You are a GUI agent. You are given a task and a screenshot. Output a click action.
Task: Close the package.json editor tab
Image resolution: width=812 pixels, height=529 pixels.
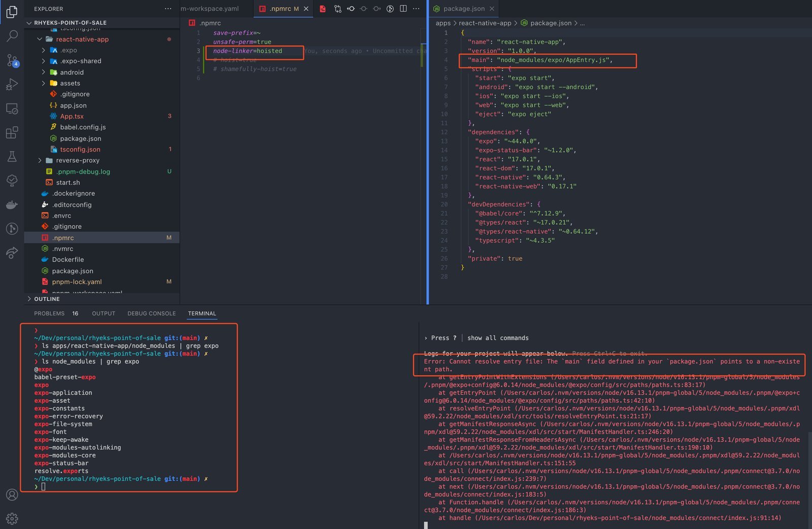[x=492, y=9]
